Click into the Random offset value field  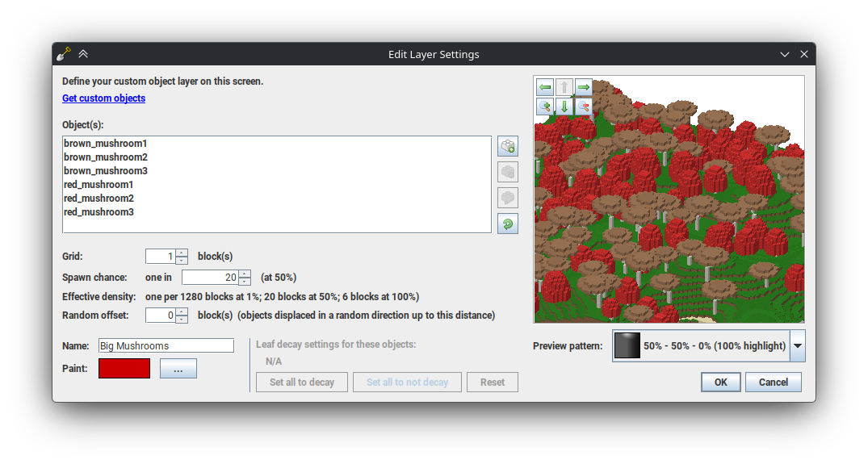coord(161,315)
